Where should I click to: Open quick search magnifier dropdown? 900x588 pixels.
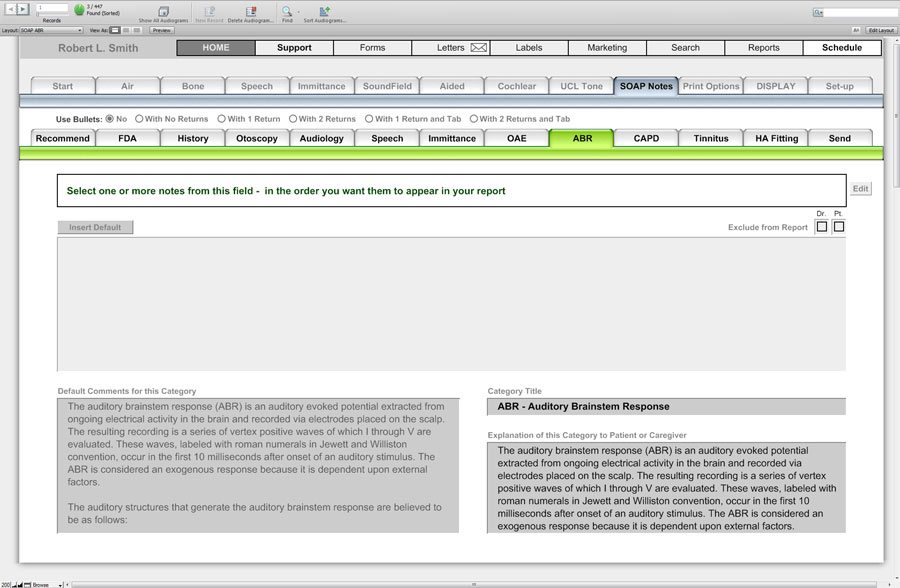click(818, 13)
